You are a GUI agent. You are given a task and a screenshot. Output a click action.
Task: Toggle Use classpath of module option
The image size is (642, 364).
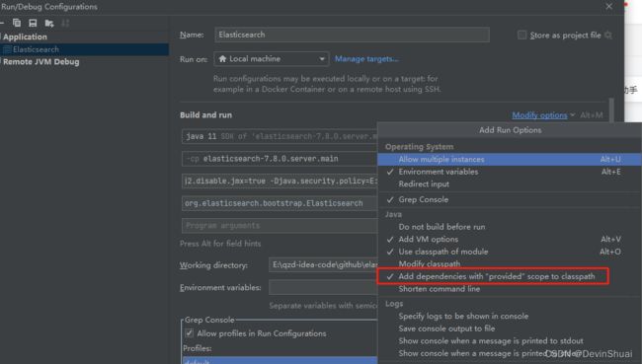point(509,252)
